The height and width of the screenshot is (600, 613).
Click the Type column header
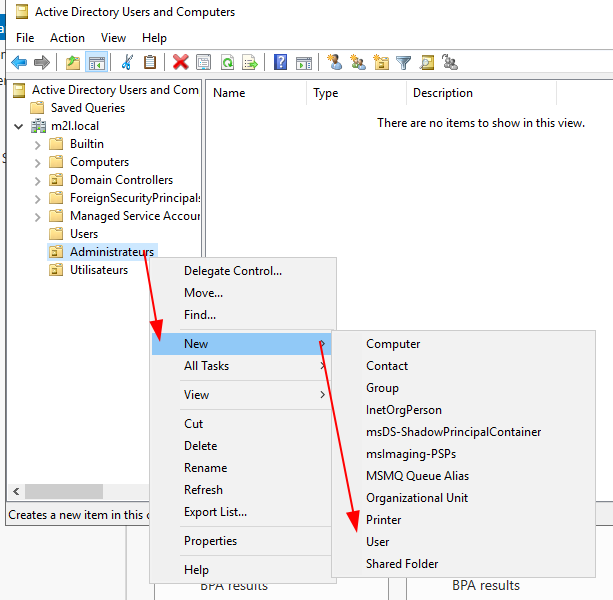point(357,93)
